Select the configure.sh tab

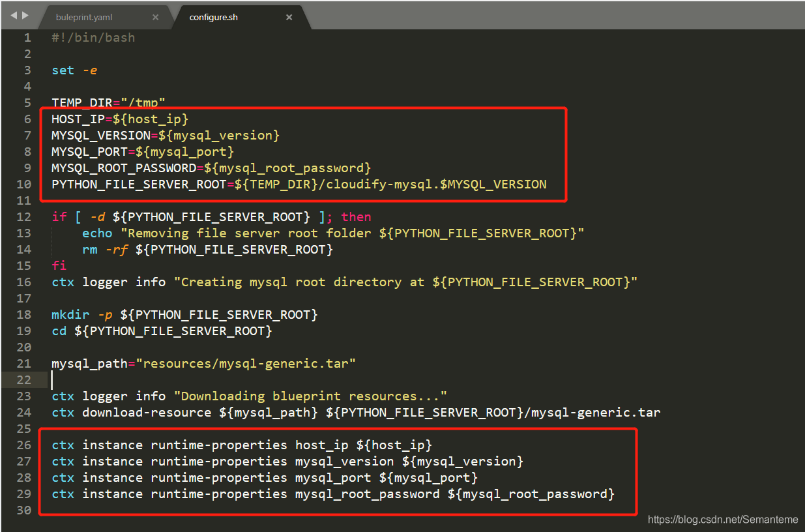213,17
